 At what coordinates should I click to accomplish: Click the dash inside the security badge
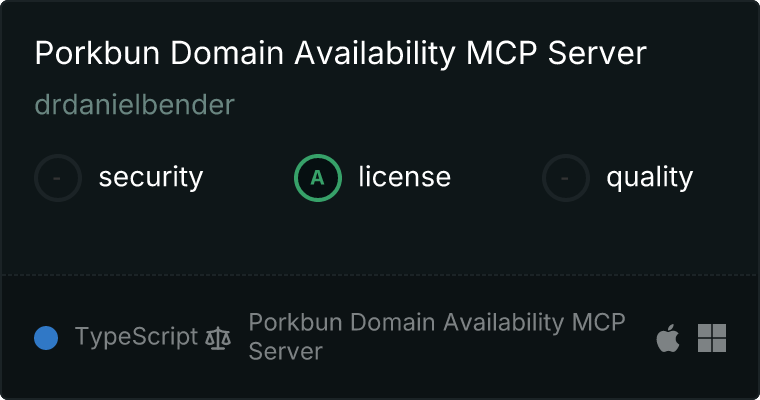point(57,178)
